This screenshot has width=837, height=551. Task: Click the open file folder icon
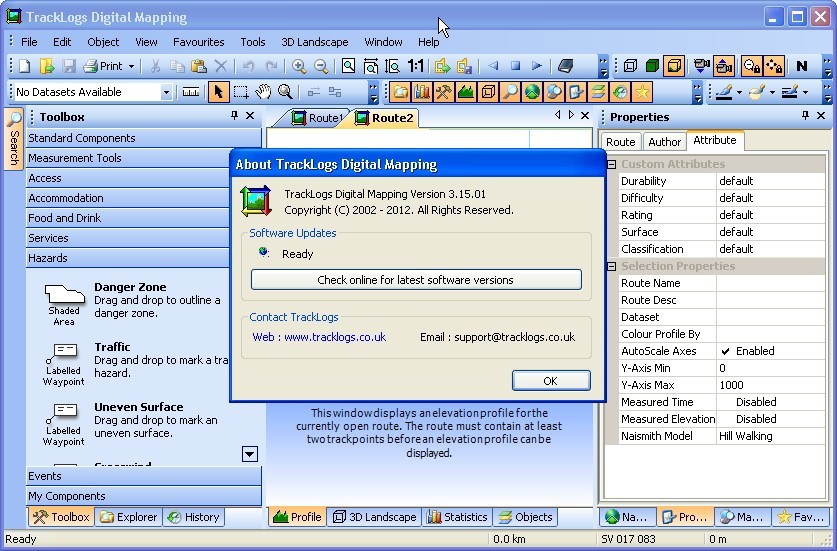47,66
